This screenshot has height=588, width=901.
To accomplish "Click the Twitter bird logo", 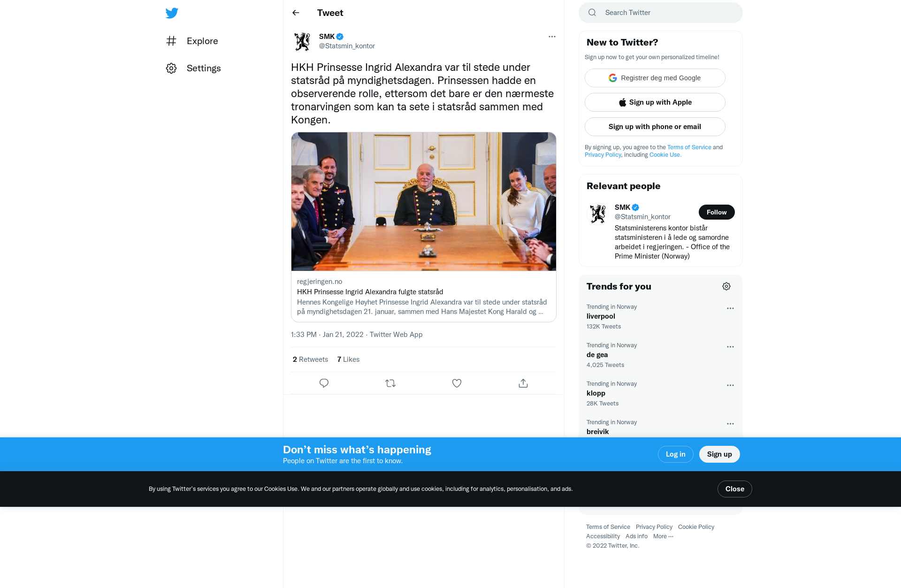I will tap(172, 13).
